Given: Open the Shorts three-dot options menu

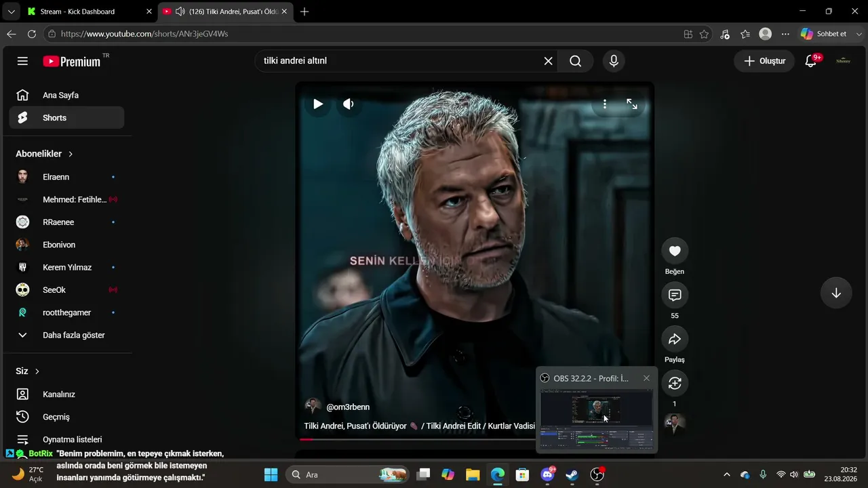Looking at the screenshot, I should coord(604,104).
